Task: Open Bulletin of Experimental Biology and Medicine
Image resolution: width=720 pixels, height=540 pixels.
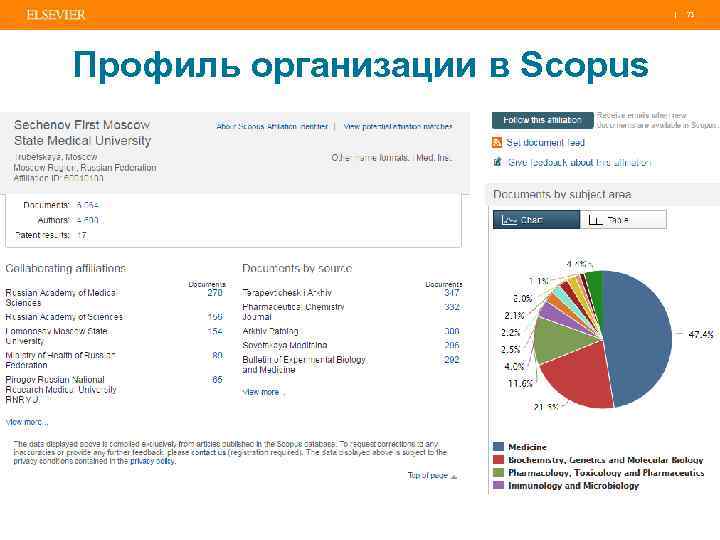Action: point(304,365)
